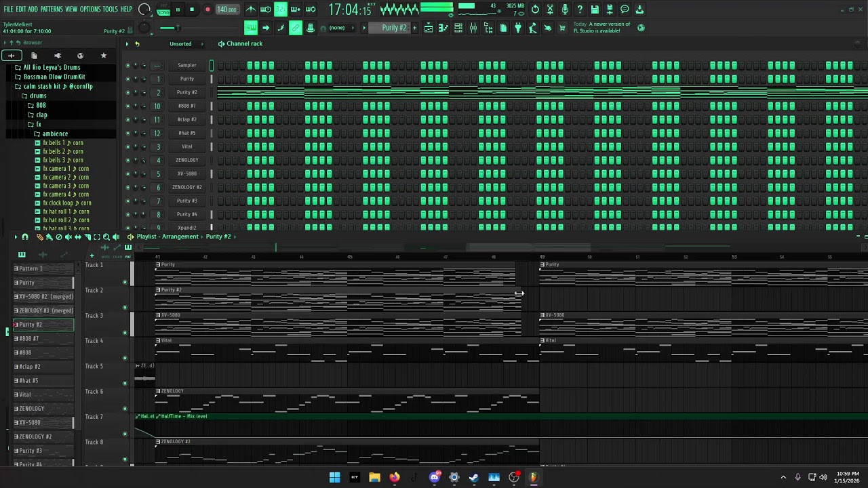Arm the record button

click(x=208, y=9)
